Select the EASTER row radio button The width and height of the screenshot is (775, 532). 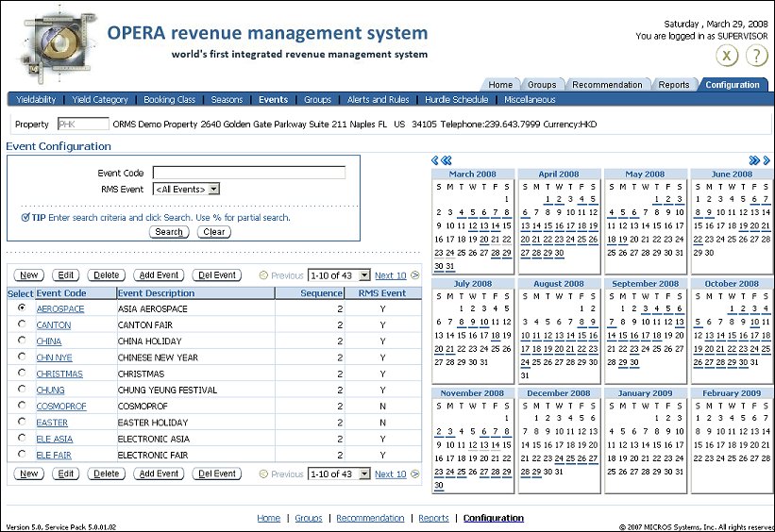(x=22, y=423)
